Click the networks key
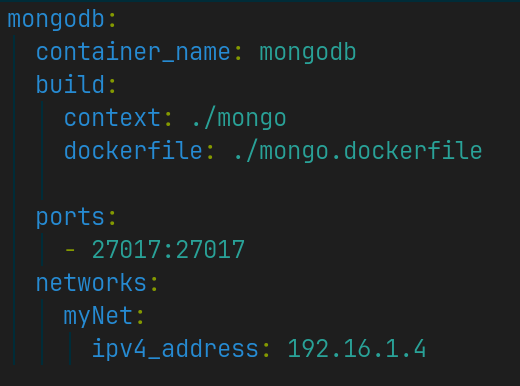The width and height of the screenshot is (520, 386). coord(91,282)
